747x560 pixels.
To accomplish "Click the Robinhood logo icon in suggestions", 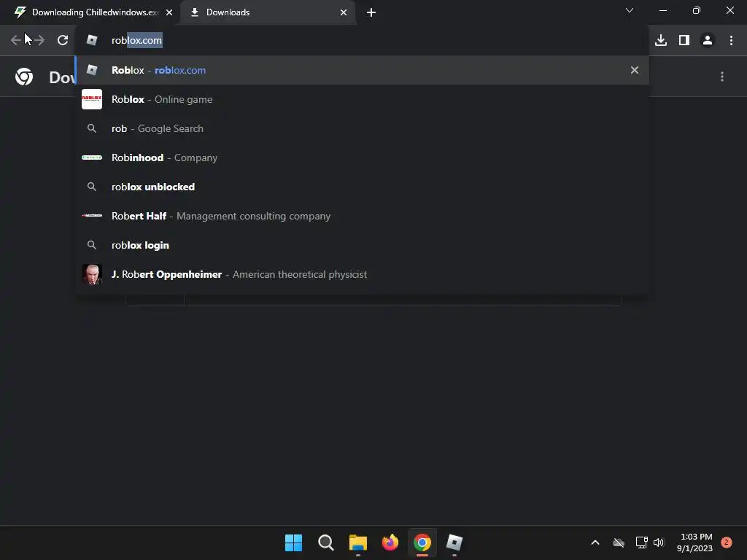I will click(92, 157).
